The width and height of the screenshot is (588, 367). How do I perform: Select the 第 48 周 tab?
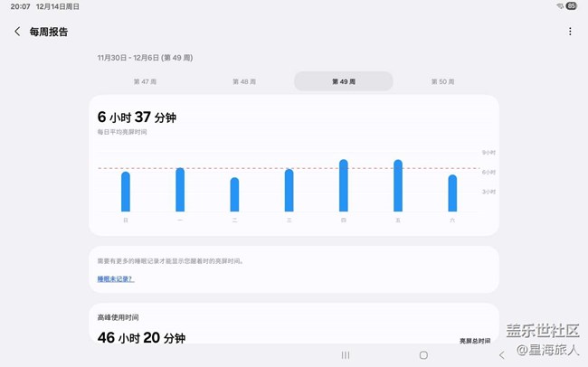click(244, 81)
